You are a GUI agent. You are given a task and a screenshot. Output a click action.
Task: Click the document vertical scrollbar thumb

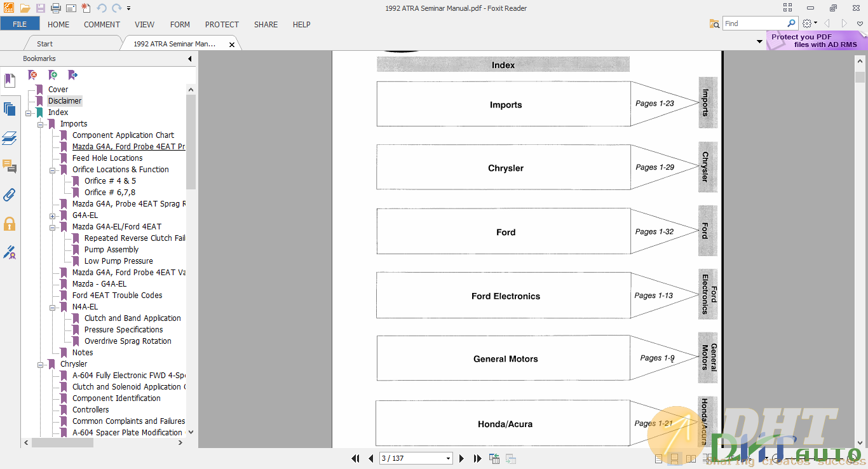tap(860, 77)
